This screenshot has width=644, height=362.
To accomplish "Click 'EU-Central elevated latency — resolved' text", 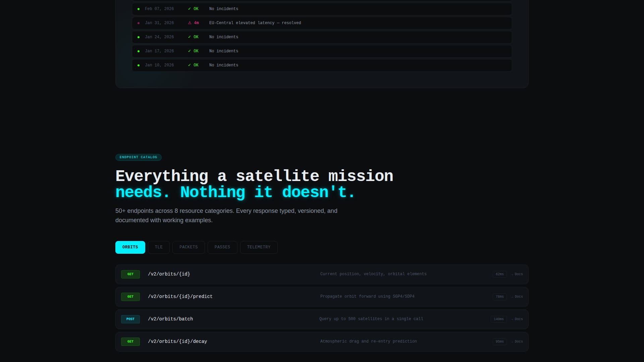I will [x=255, y=23].
